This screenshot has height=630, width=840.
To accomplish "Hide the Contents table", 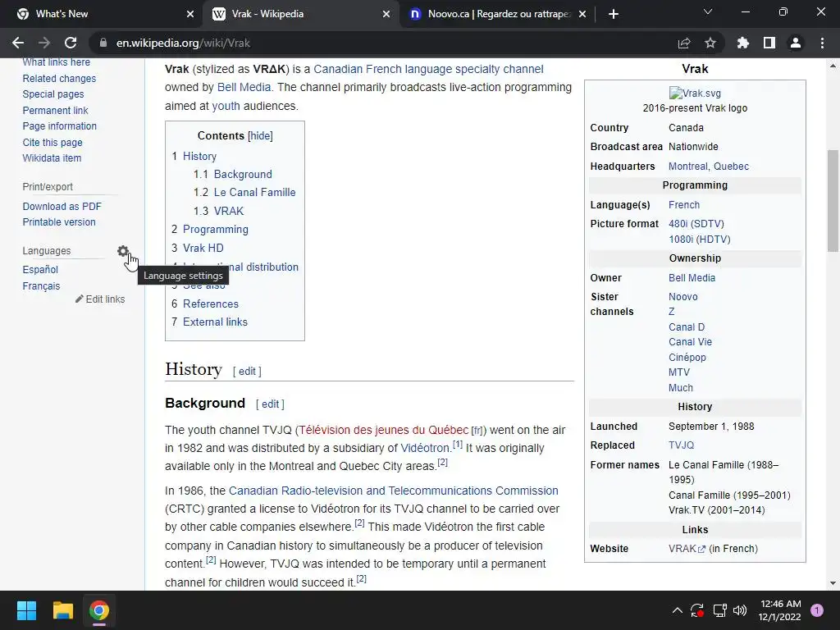I will (260, 135).
